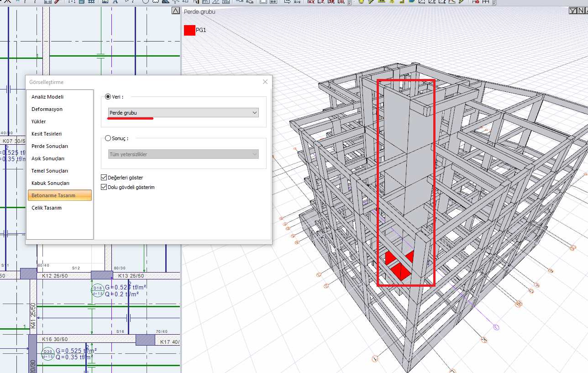
Task: Click the filter funnel icon in 3D view
Action: [572, 11]
